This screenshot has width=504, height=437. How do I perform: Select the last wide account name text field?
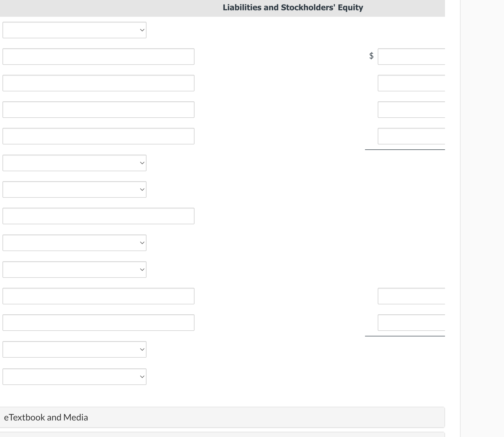click(98, 323)
